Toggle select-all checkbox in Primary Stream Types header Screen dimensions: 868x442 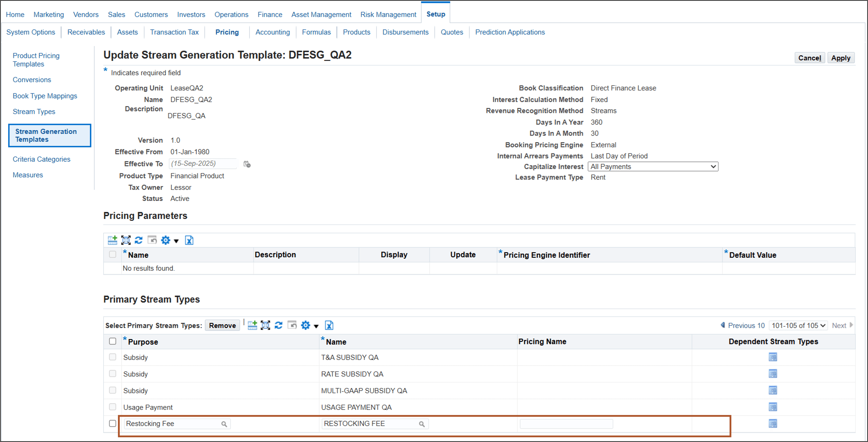[113, 341]
